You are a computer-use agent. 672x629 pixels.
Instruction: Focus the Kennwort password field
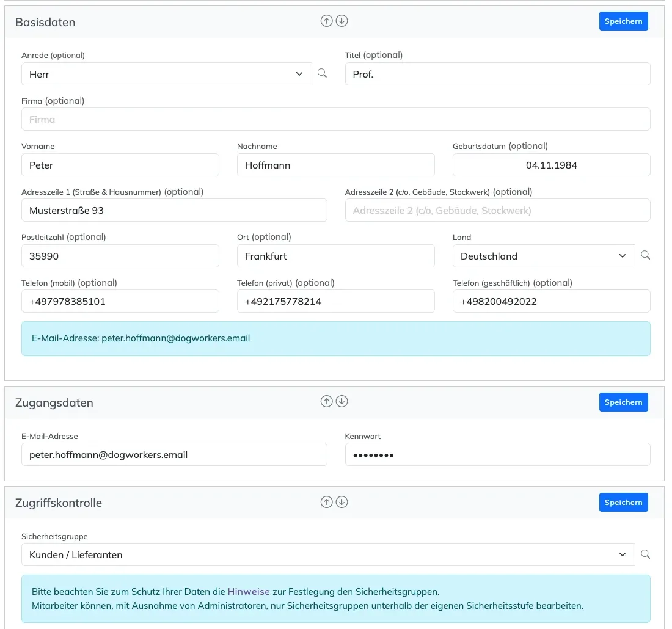497,454
